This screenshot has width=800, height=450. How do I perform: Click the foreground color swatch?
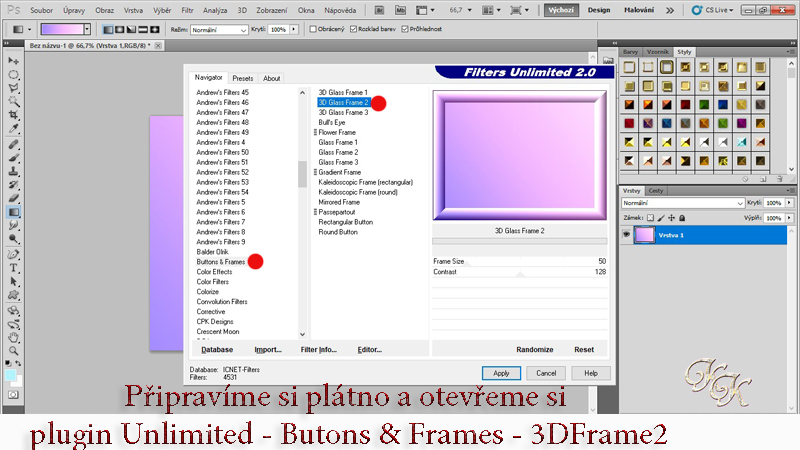click(x=10, y=375)
